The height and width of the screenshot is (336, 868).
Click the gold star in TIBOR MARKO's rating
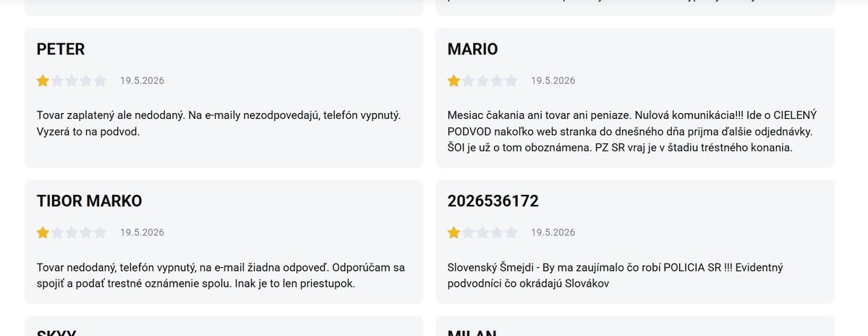click(x=43, y=232)
